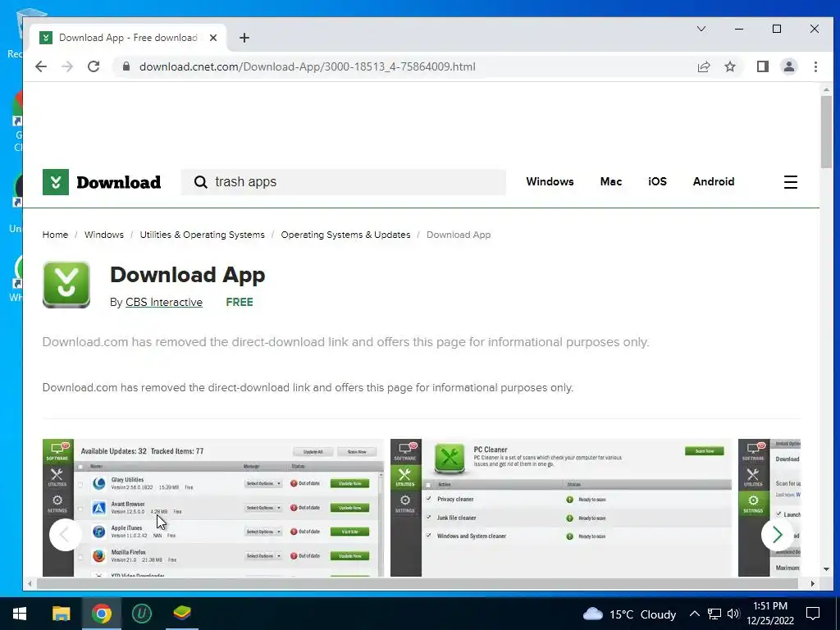Open the notification center icon

tap(813, 614)
